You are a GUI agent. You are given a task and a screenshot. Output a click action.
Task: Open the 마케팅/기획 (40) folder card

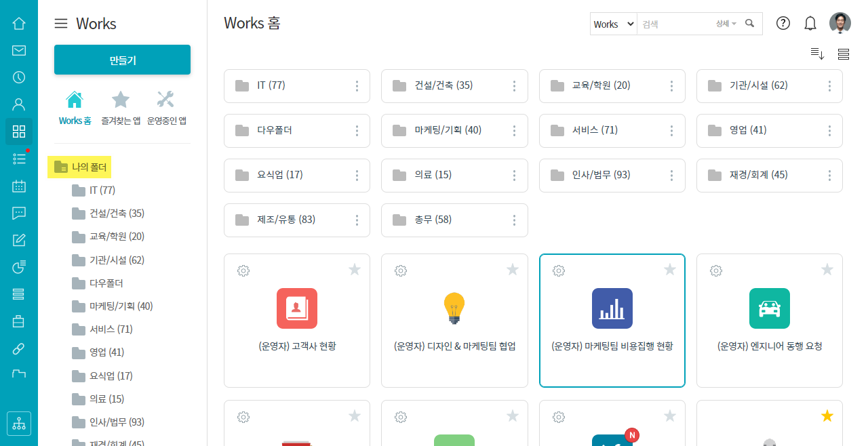[x=448, y=130]
